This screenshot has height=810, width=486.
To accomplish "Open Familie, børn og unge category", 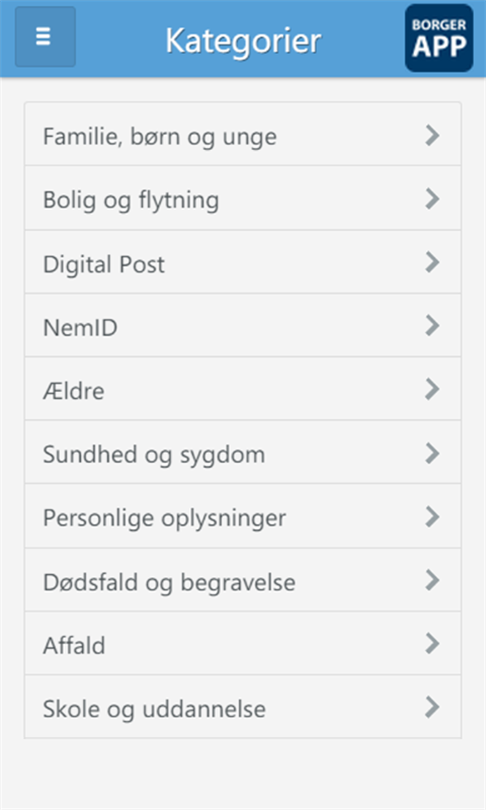I will (243, 134).
